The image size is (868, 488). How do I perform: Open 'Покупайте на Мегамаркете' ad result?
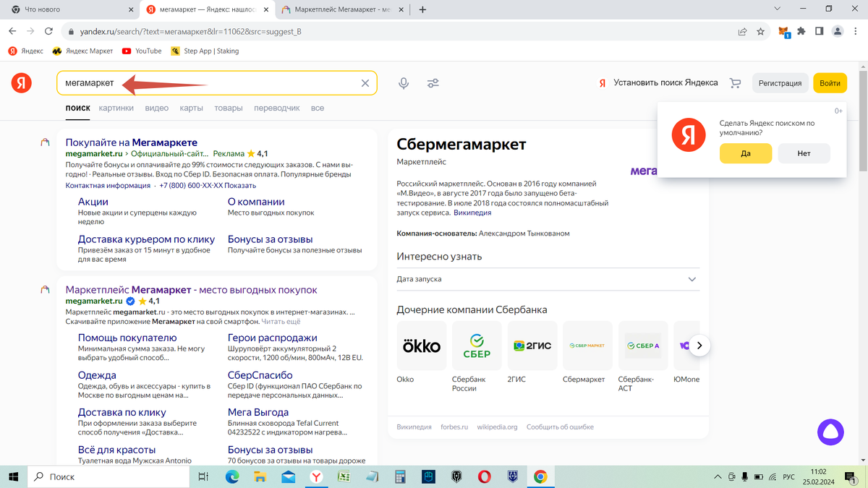[132, 142]
